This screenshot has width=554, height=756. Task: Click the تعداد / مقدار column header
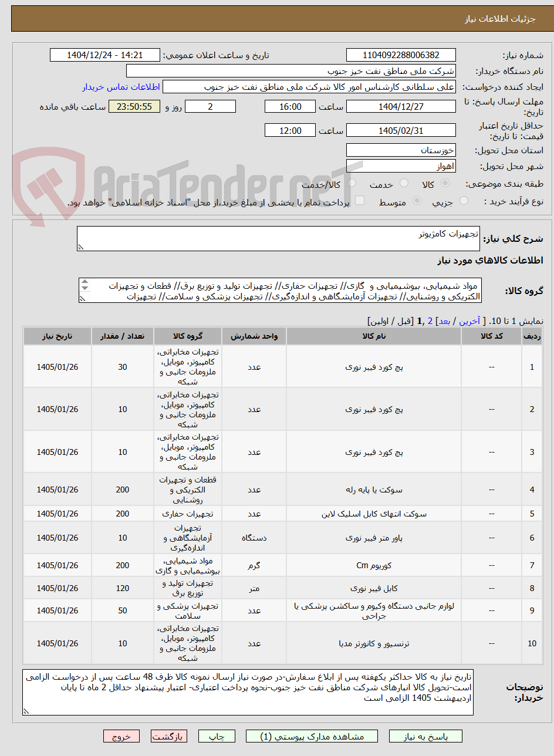[x=122, y=336]
